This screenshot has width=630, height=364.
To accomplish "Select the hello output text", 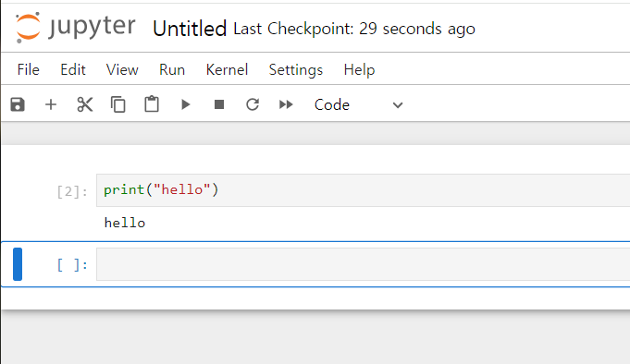I will click(x=125, y=223).
